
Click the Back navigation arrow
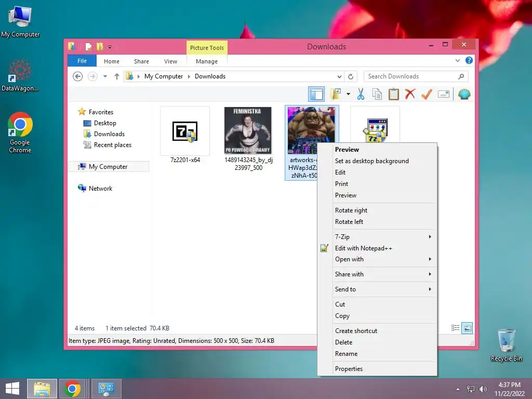(x=78, y=76)
